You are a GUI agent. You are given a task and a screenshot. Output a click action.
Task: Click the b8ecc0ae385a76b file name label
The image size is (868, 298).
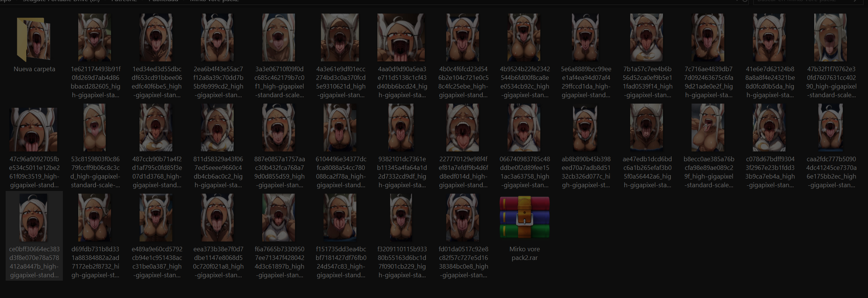(x=708, y=172)
